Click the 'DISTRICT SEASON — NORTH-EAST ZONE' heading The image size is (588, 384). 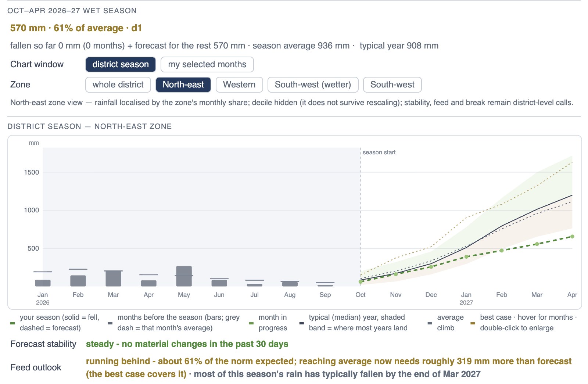coord(90,126)
